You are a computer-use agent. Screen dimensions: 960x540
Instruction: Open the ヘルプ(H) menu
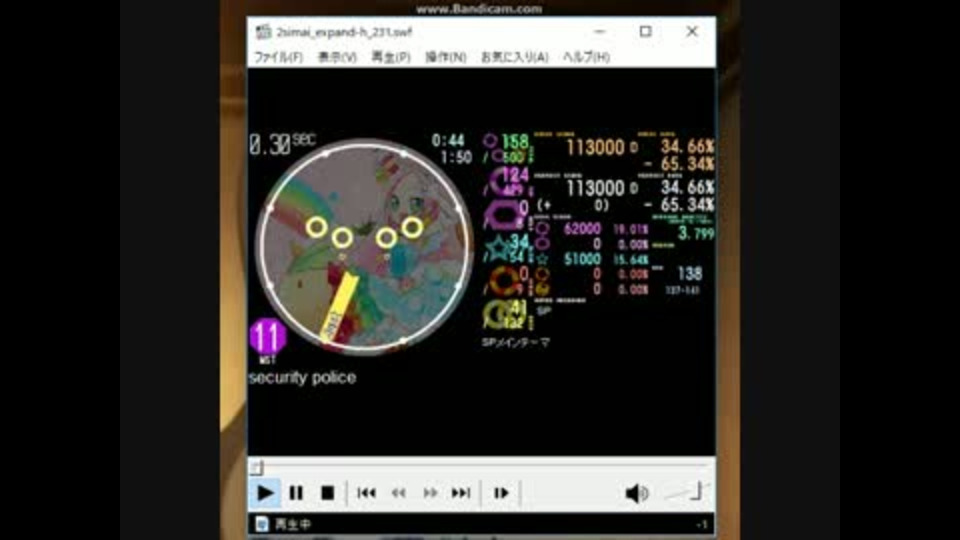point(586,57)
